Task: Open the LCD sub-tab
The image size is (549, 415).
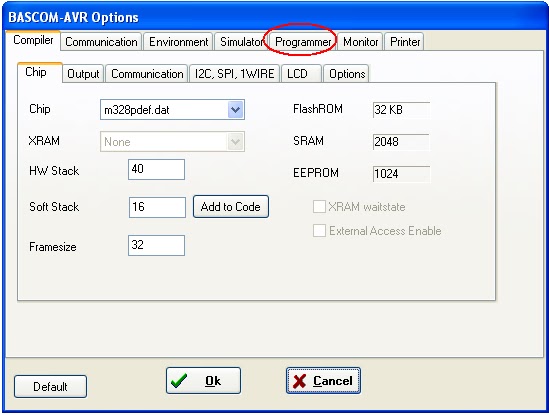Action: click(301, 74)
